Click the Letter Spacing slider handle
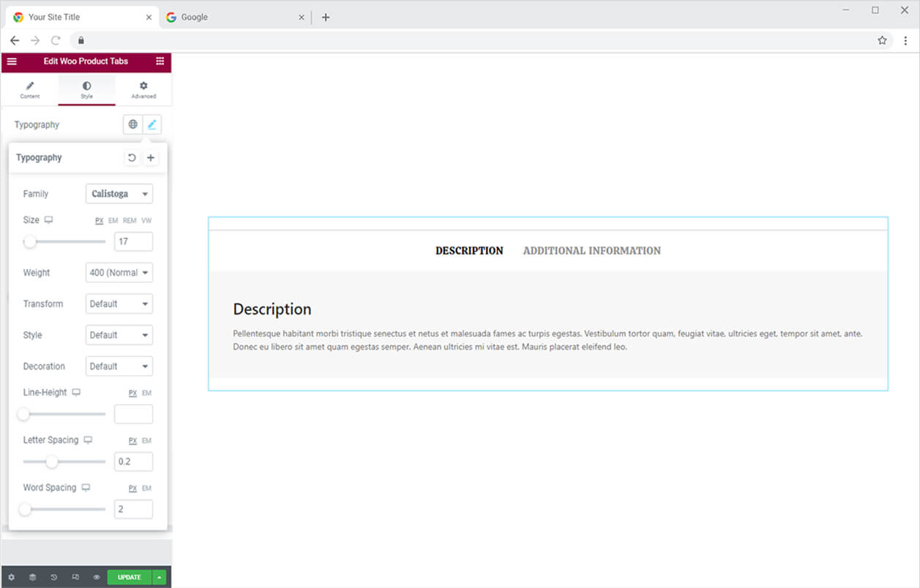Viewport: 920px width, 588px height. pos(51,461)
